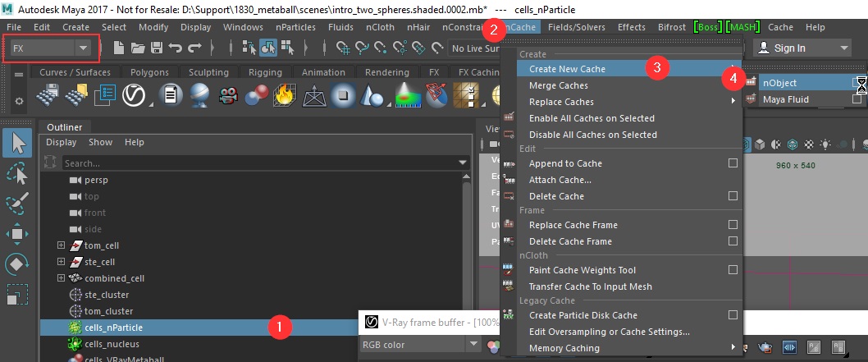
Task: Expand the tom_cell node
Action: 61,245
